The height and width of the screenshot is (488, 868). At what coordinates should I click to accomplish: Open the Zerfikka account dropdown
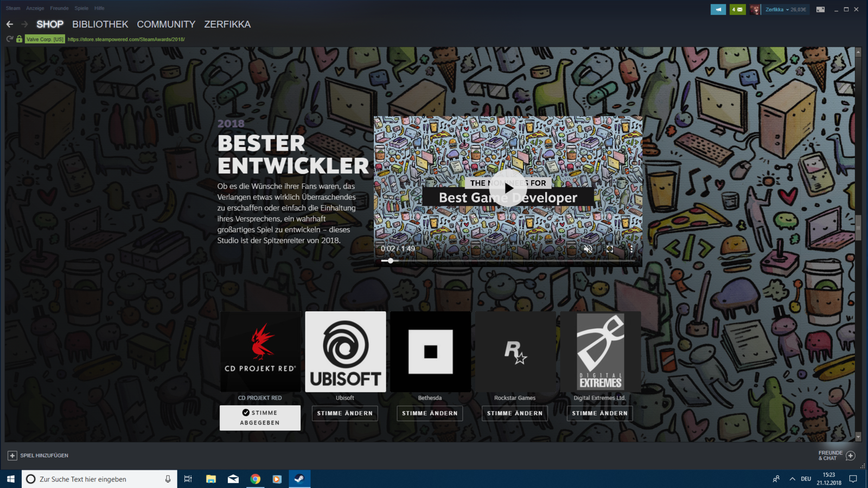(x=786, y=9)
